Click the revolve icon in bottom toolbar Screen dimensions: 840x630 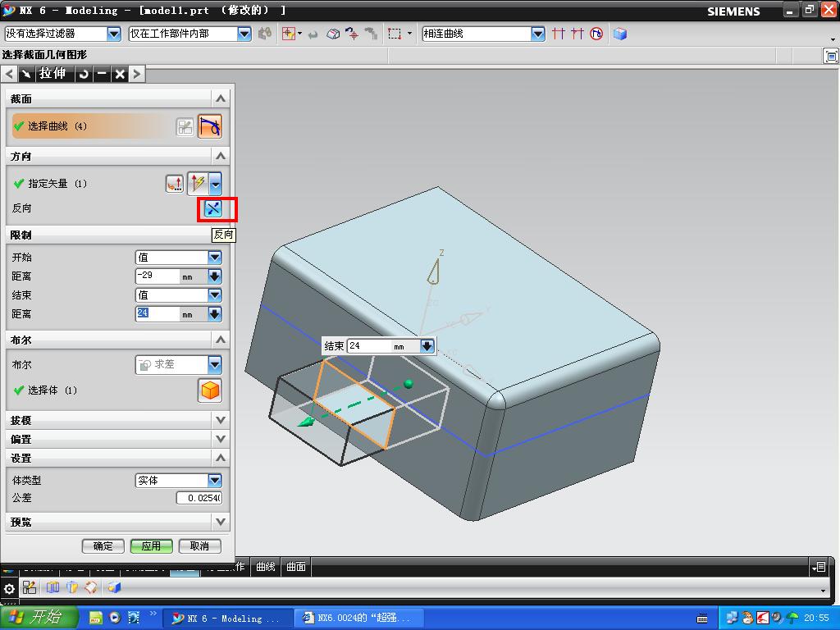click(x=72, y=587)
